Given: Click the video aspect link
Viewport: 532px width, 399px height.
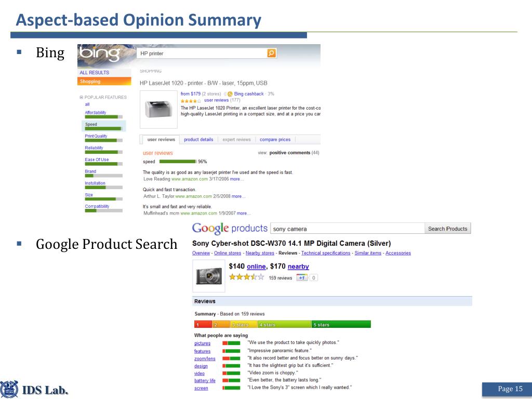Looking at the screenshot, I should coord(199,374).
